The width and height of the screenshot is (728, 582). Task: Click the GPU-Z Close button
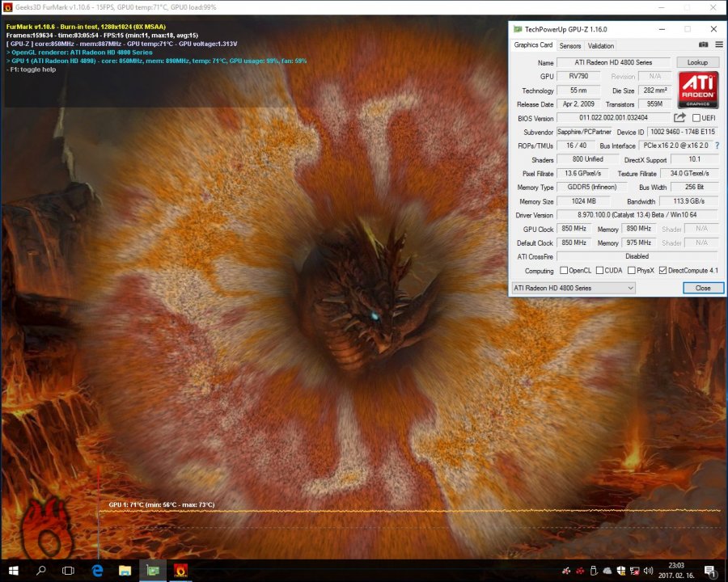tap(703, 289)
